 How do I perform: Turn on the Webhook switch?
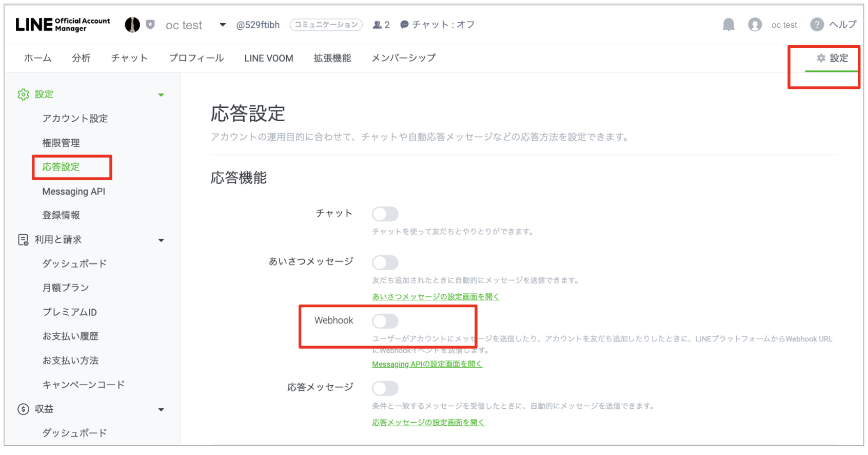(385, 321)
